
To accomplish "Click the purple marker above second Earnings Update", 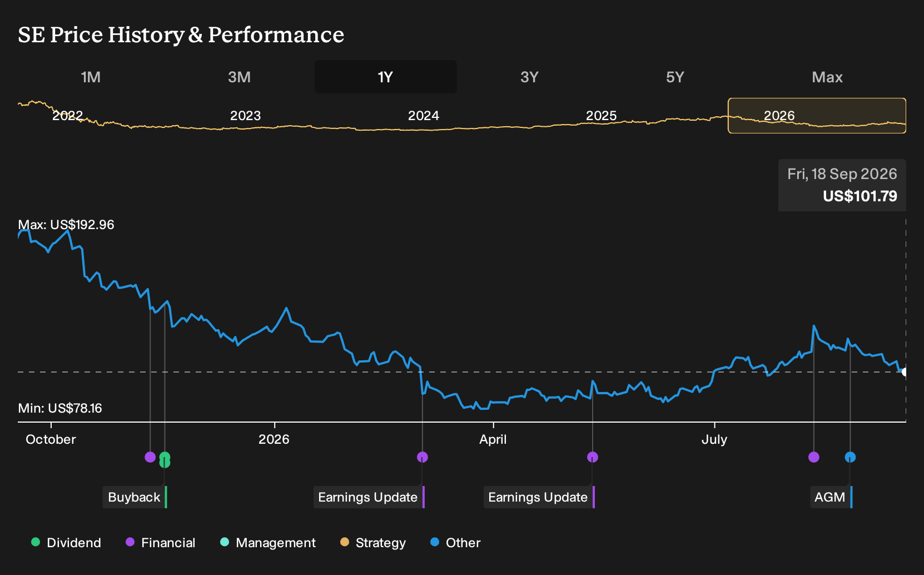I will (593, 457).
